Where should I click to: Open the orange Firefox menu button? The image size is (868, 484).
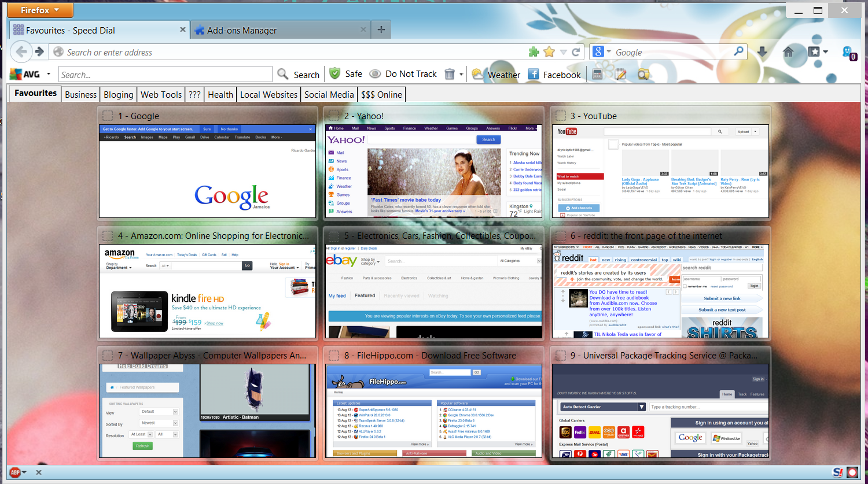[41, 10]
